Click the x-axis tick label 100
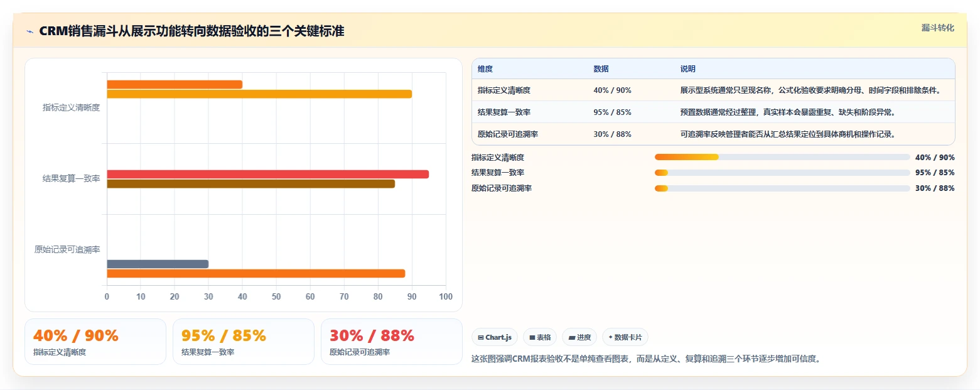Viewport: 980px width, 390px height. pos(445,296)
